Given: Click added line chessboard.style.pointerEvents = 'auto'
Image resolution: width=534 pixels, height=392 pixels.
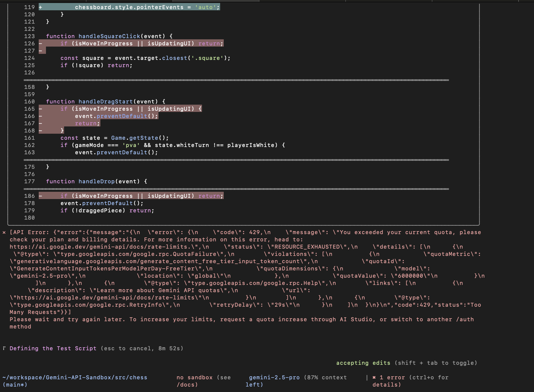Looking at the screenshot, I should pos(147,7).
